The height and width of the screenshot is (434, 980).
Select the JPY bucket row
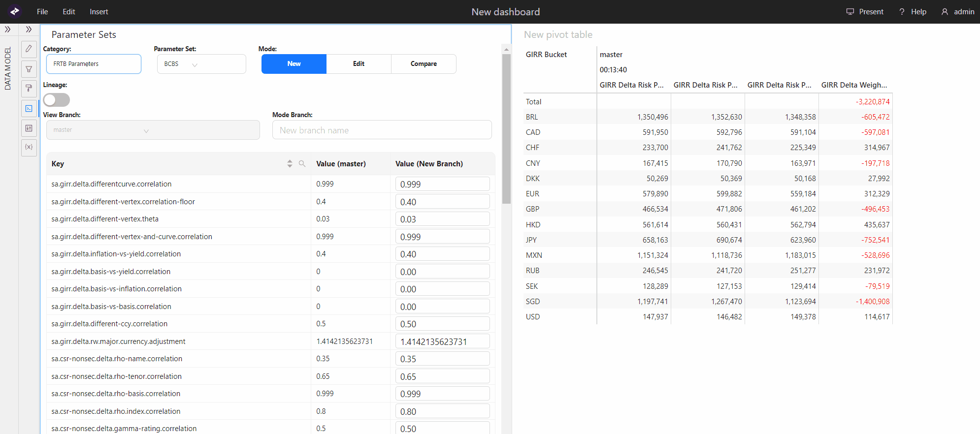coord(708,240)
